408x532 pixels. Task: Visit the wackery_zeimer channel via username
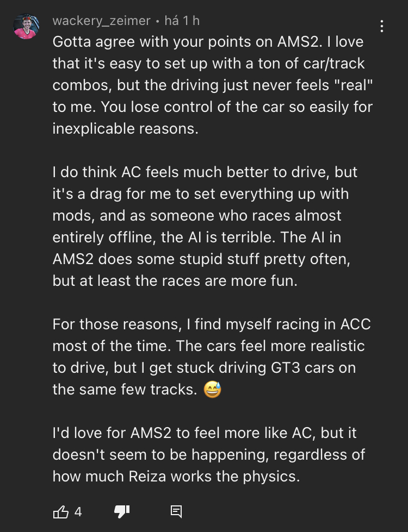pyautogui.click(x=101, y=21)
